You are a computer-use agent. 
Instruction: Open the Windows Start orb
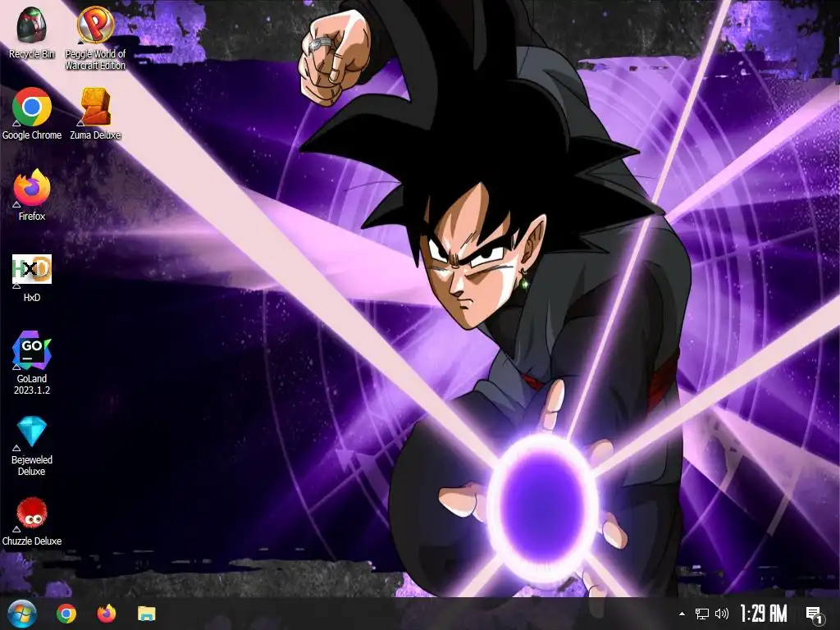22,614
